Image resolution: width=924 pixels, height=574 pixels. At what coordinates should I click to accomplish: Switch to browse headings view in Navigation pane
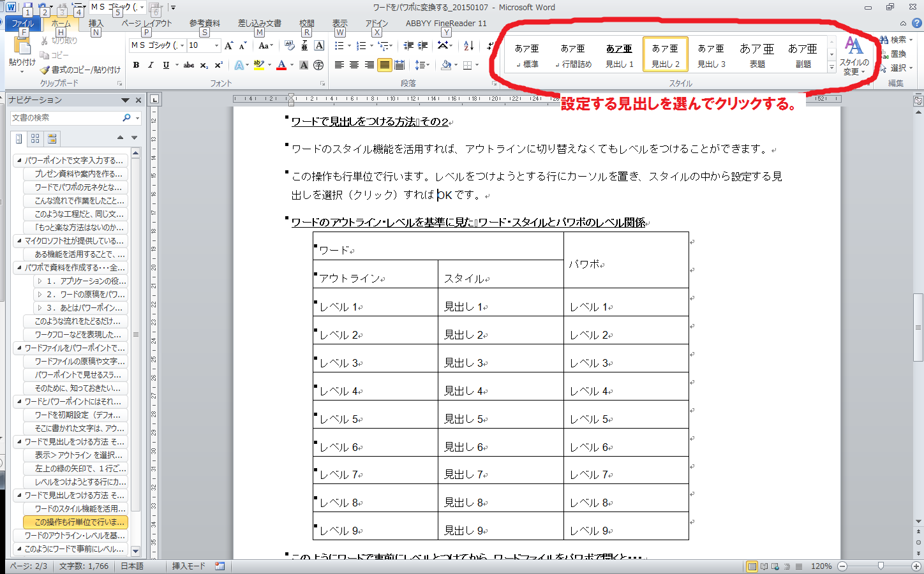pyautogui.click(x=19, y=138)
